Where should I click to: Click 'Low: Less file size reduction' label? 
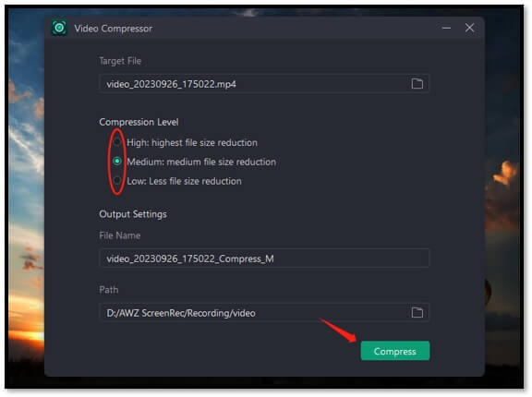[184, 181]
